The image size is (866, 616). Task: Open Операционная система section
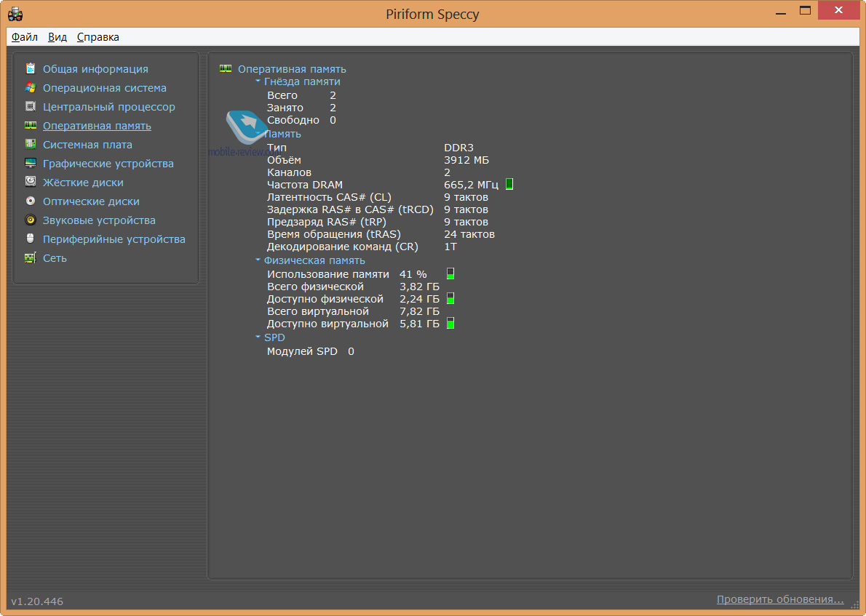click(x=104, y=88)
